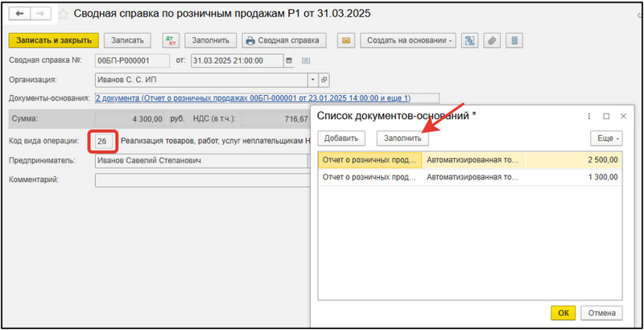Expand the Организация dropdown list
Screen dimensions: 644x330
click(x=312, y=80)
